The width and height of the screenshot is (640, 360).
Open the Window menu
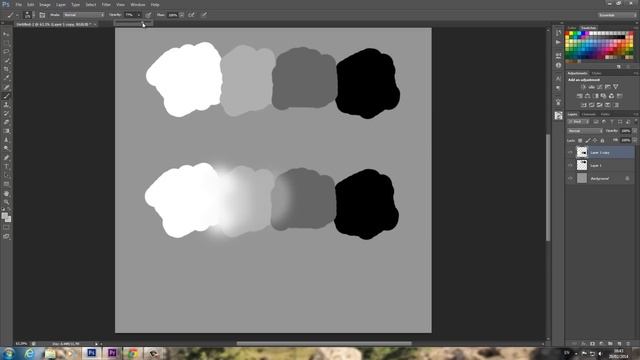point(138,4)
